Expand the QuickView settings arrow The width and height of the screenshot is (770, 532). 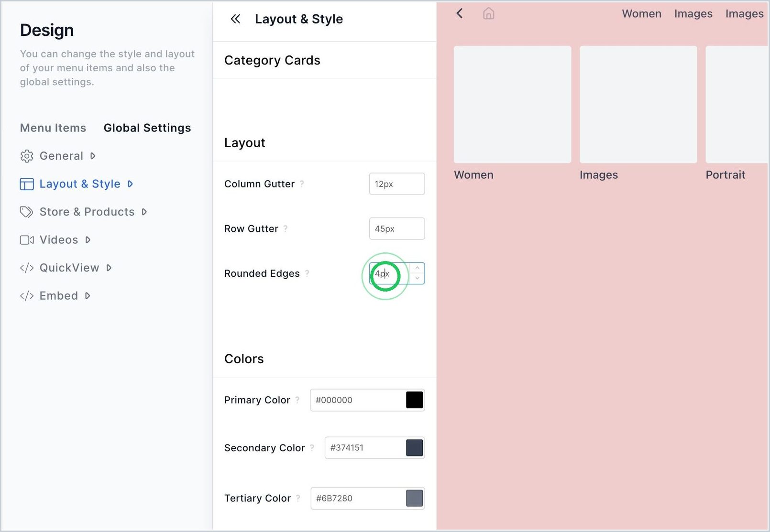click(x=109, y=268)
